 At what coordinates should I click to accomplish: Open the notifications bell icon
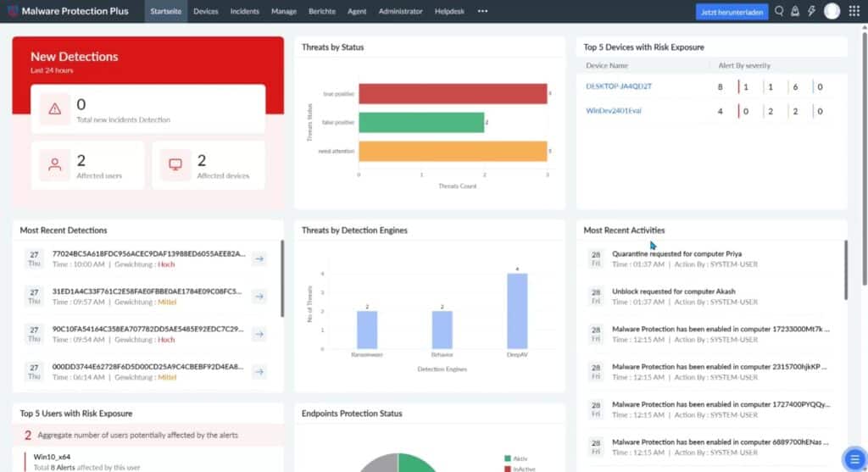pyautogui.click(x=795, y=11)
